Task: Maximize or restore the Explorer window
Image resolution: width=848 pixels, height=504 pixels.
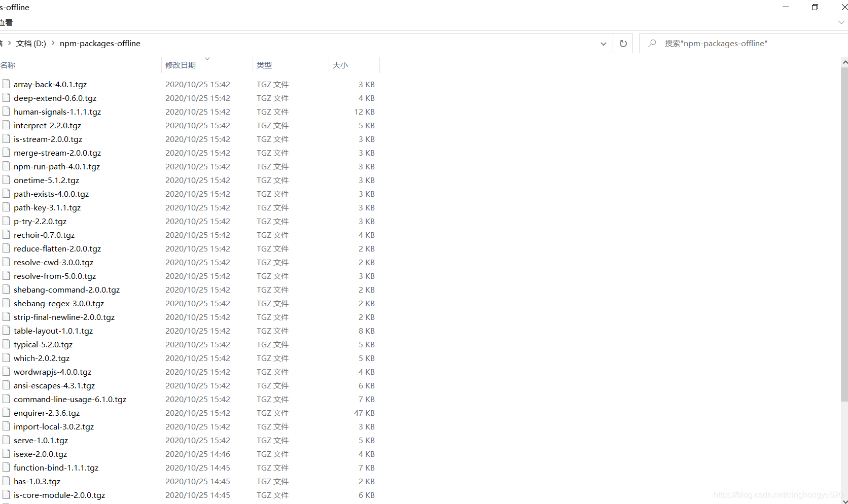Action: 815,7
